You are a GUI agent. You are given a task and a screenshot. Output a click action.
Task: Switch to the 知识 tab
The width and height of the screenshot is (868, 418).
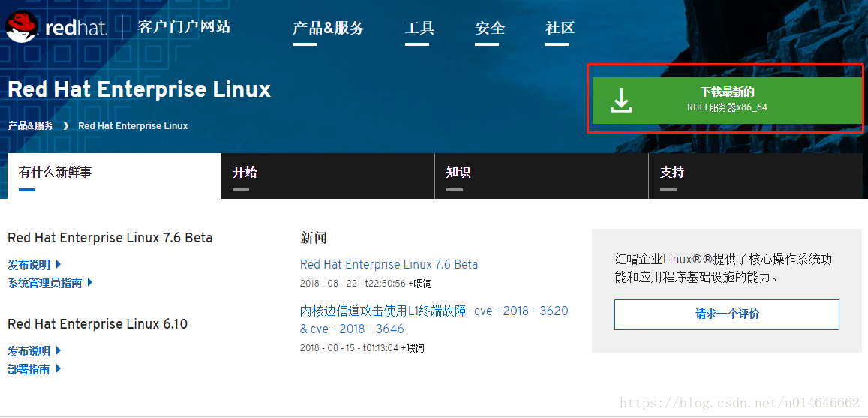[542, 176]
